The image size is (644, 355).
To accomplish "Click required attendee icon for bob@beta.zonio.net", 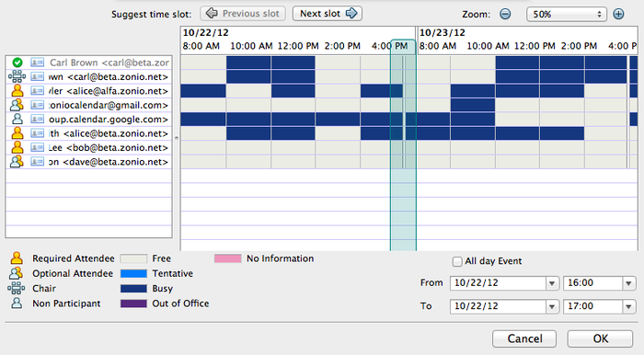I will coord(17,147).
